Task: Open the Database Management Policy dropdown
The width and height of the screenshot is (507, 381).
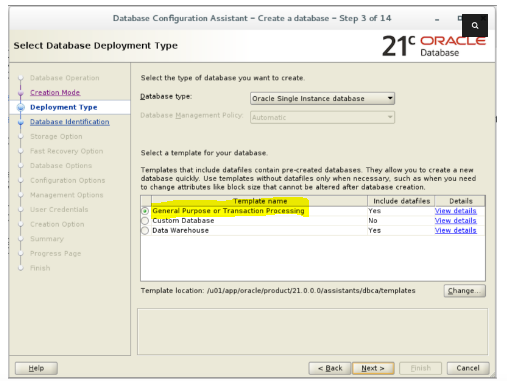Action: (322, 117)
